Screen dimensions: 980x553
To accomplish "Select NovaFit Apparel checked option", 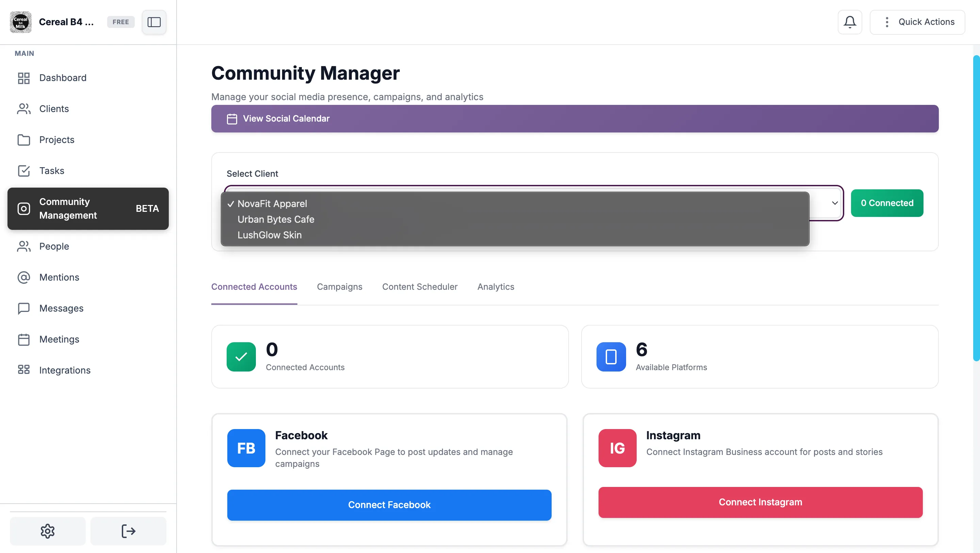I will [272, 204].
